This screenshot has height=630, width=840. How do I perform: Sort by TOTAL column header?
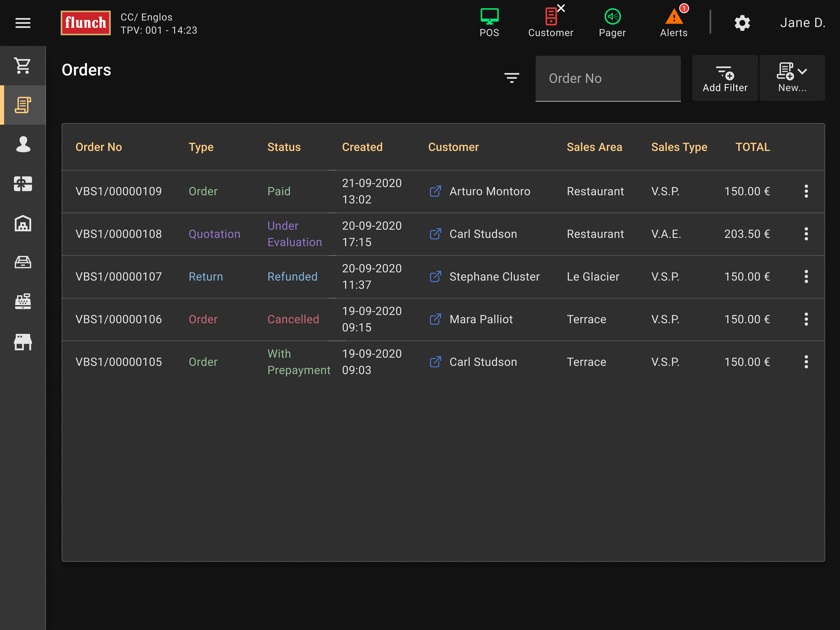pos(752,147)
